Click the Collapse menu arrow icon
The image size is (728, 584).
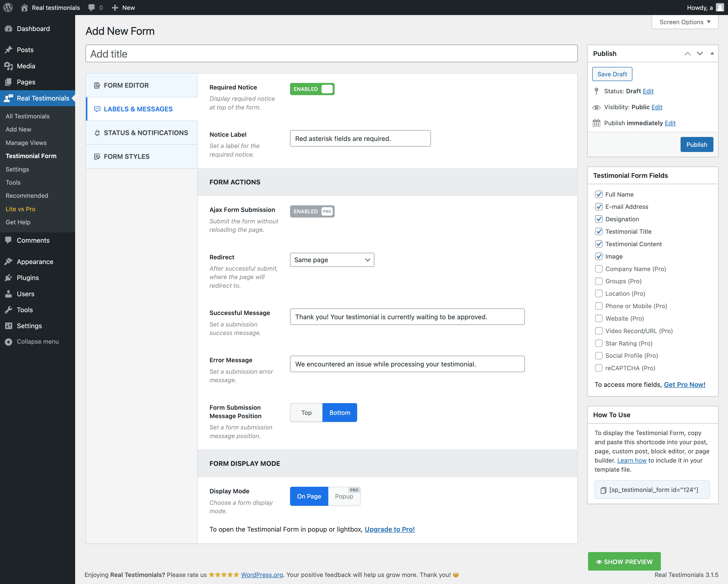(9, 342)
